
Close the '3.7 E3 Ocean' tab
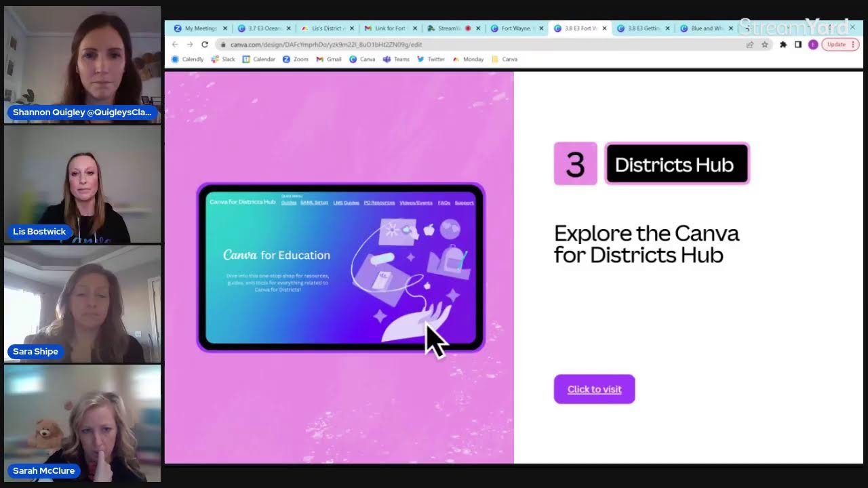[288, 28]
